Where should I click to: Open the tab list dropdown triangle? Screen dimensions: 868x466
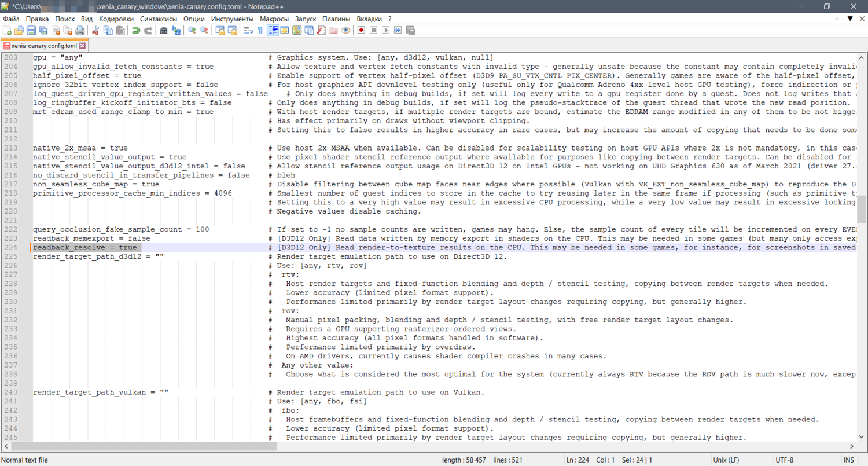pyautogui.click(x=849, y=19)
